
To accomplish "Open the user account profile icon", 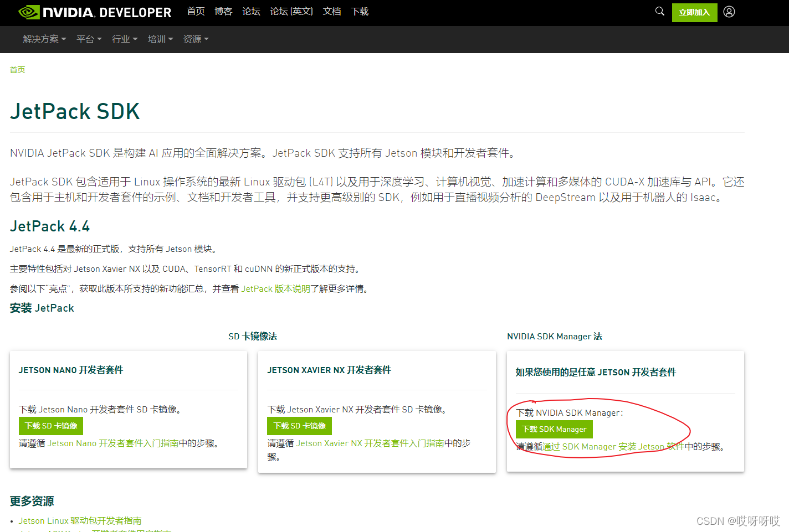I will [729, 12].
